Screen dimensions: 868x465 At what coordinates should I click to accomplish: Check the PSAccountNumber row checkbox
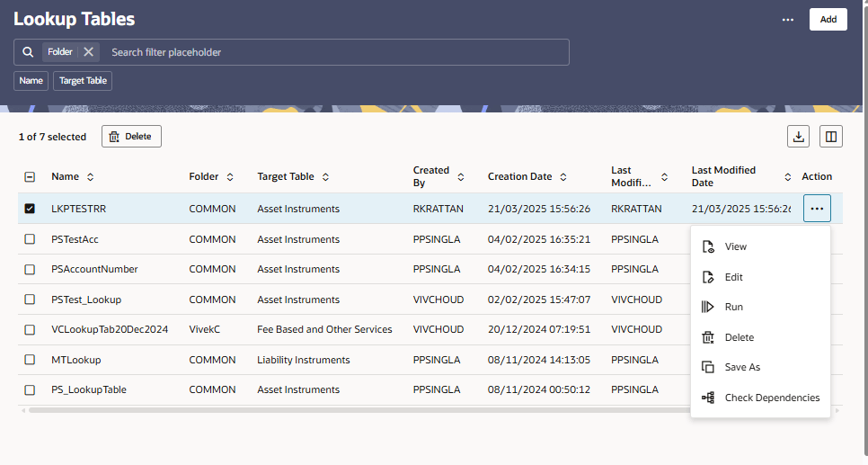[30, 269]
